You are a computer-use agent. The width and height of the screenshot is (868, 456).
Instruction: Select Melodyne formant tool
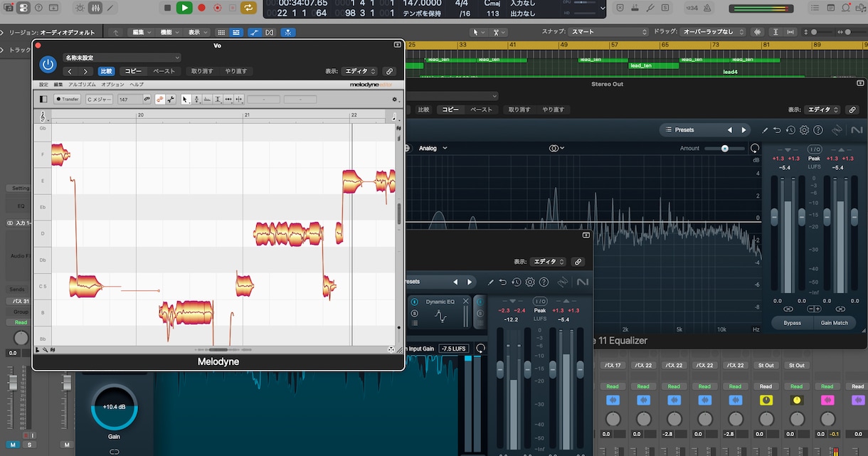207,100
